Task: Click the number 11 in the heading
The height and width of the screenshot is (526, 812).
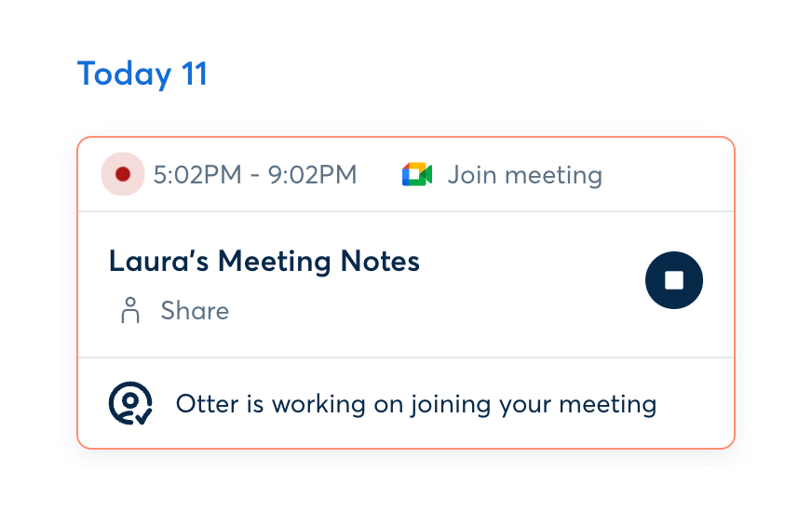Action: click(x=194, y=74)
